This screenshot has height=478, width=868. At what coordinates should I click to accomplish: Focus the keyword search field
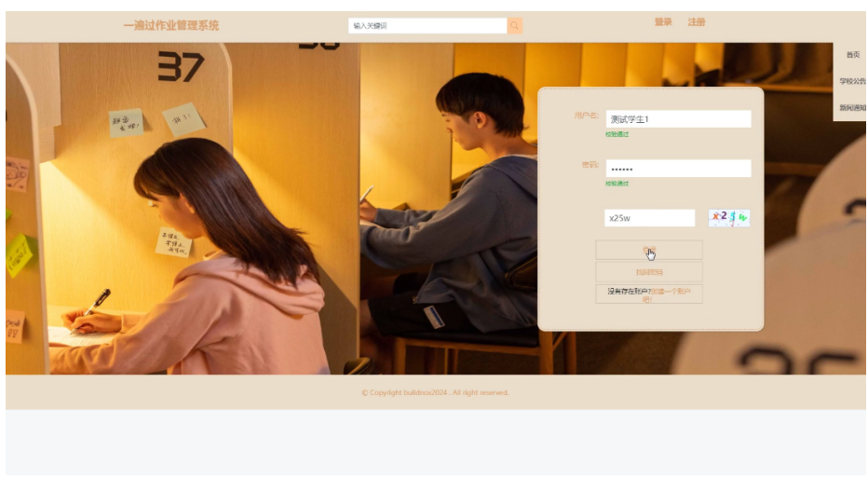pos(427,25)
